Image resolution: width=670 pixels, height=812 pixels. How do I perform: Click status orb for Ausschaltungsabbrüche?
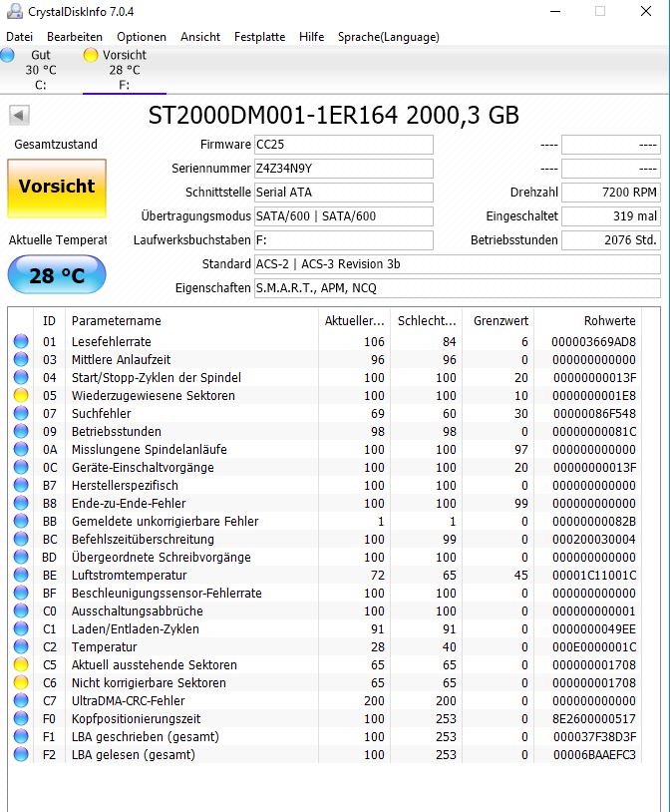point(21,610)
